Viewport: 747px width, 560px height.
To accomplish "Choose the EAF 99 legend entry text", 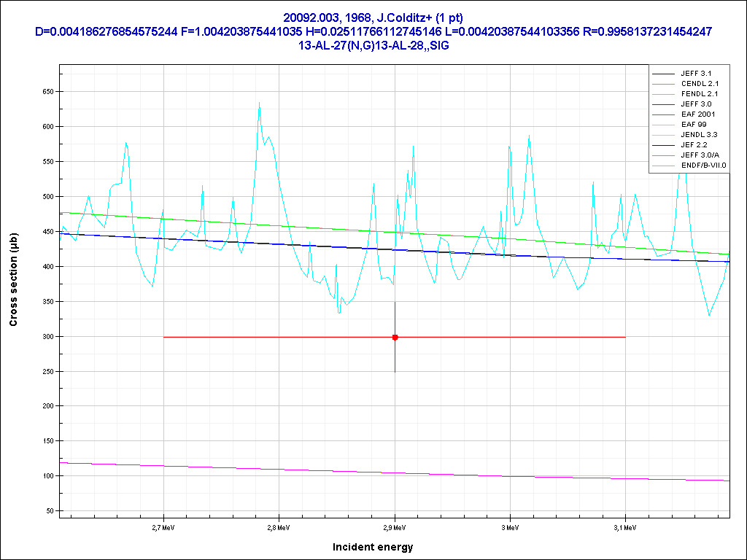I will pyautogui.click(x=695, y=125).
